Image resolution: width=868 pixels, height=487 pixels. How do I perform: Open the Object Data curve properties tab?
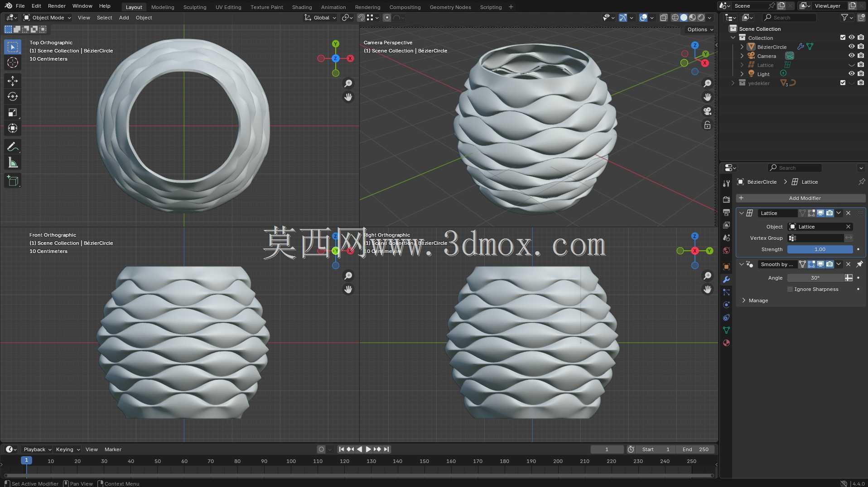726,330
